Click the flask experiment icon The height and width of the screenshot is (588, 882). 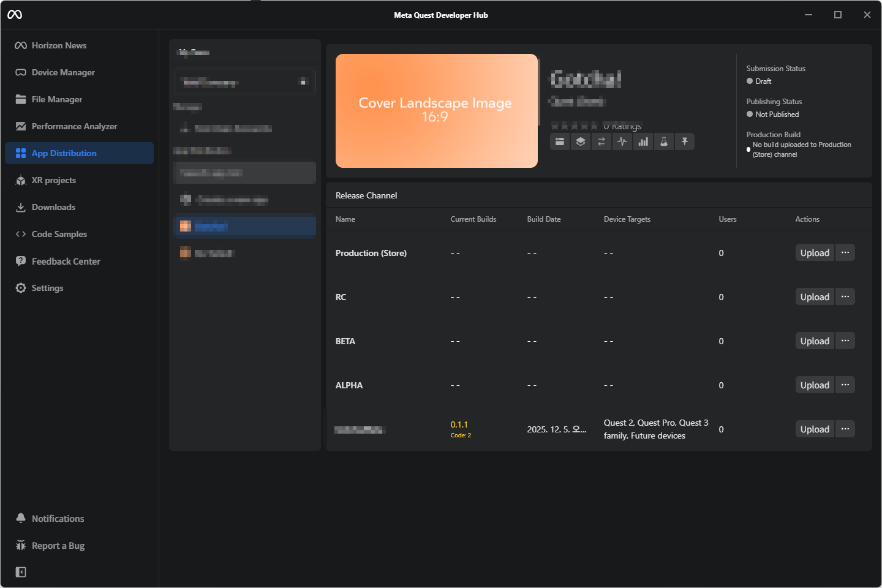[664, 141]
